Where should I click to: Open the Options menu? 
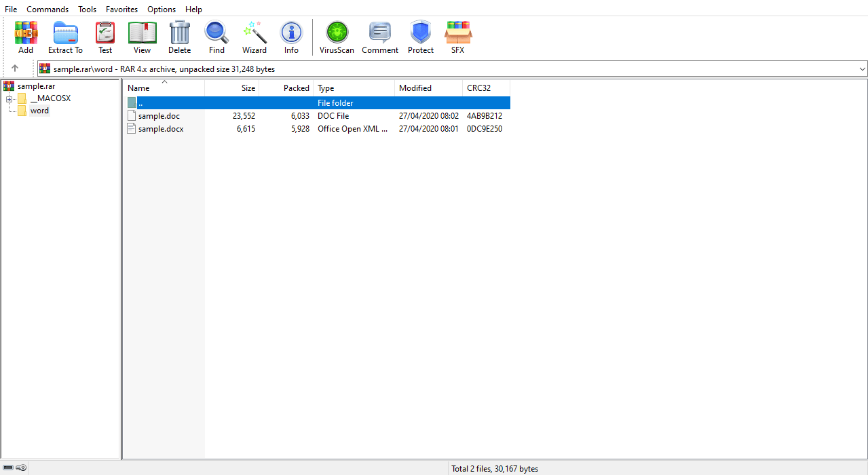162,9
